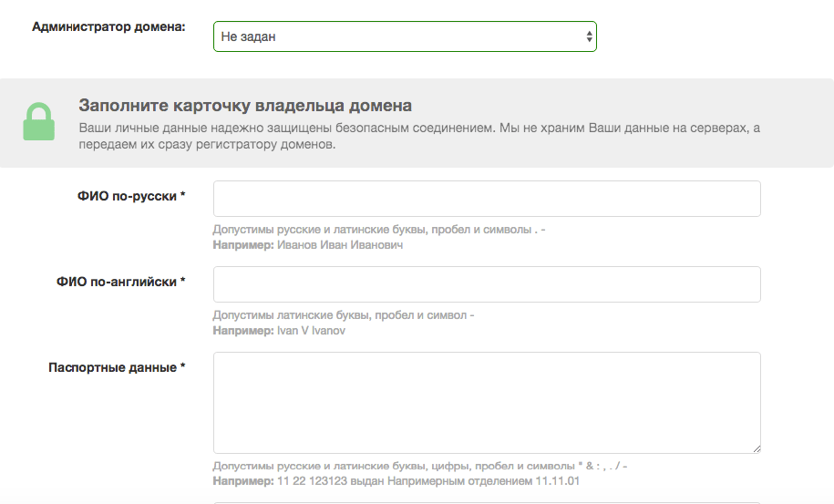Click example text Иванов Иван Иванович

(x=340, y=245)
